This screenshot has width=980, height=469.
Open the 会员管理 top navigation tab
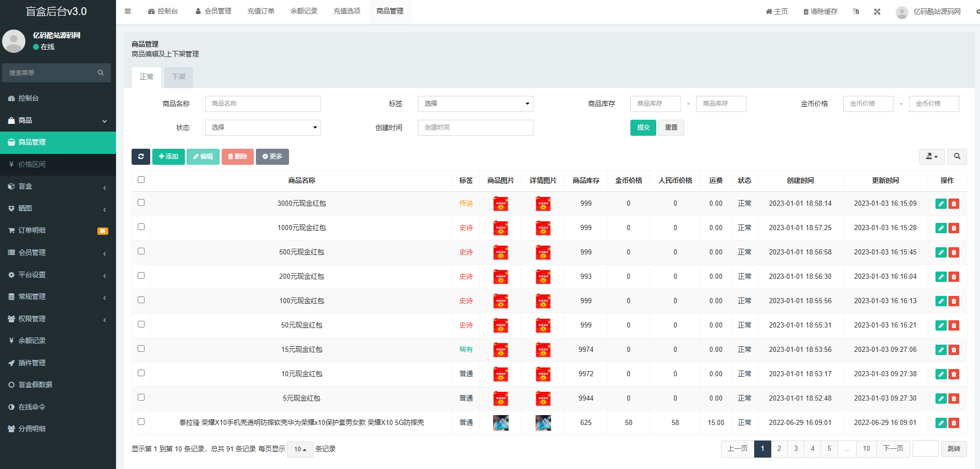tap(213, 11)
